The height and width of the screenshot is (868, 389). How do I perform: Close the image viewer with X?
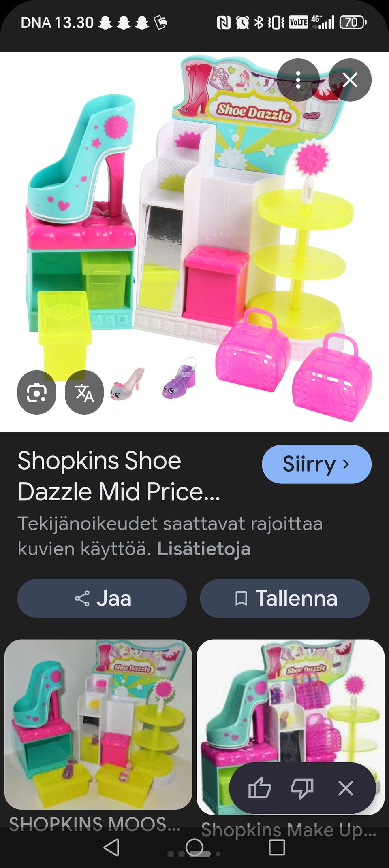pyautogui.click(x=350, y=80)
